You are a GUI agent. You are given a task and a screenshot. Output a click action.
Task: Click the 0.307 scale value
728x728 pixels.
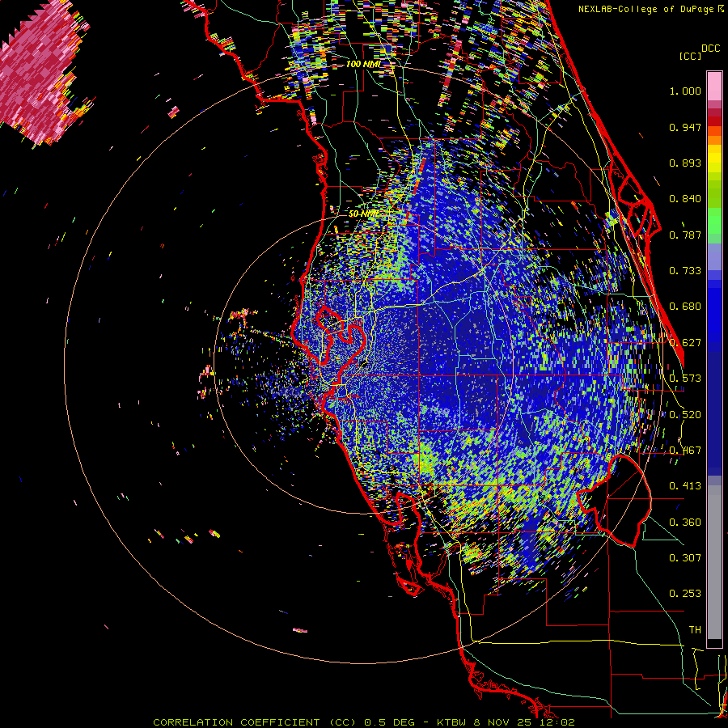685,558
